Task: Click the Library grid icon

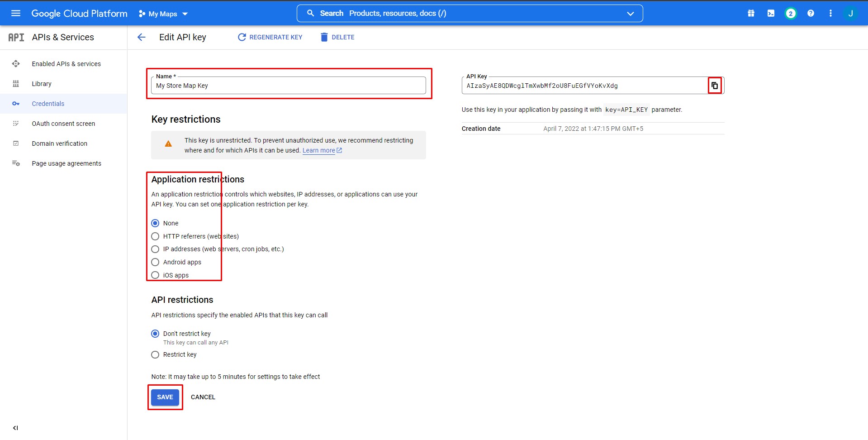Action: (16, 84)
